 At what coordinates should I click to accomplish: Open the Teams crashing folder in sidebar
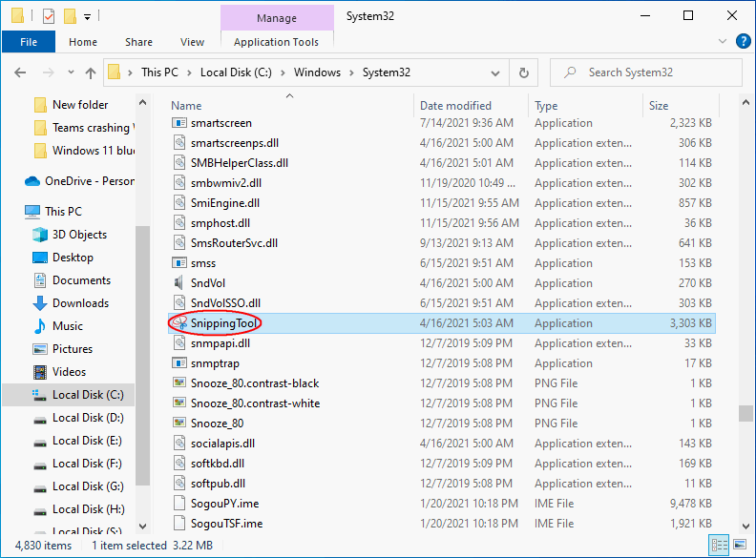coord(93,128)
